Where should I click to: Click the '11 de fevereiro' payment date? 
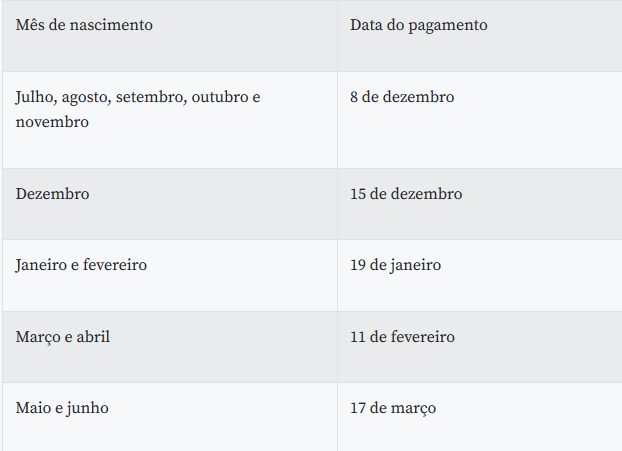click(402, 337)
